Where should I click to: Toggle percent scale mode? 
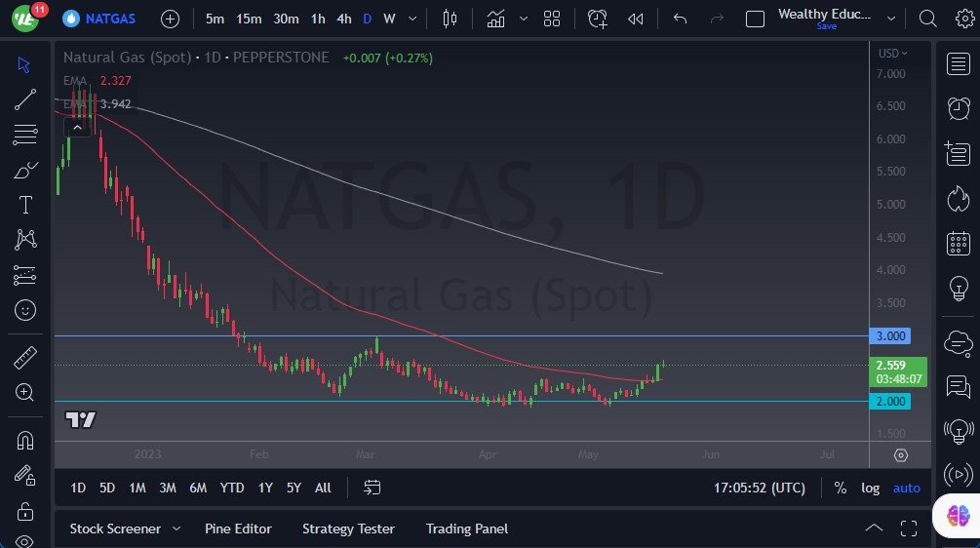click(840, 488)
